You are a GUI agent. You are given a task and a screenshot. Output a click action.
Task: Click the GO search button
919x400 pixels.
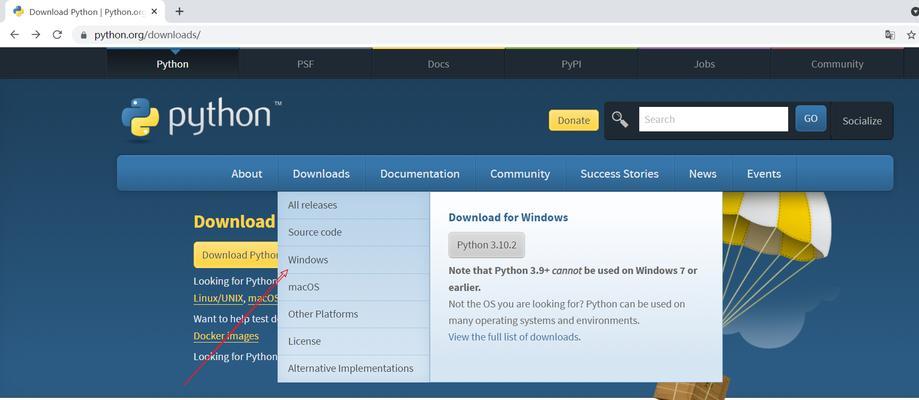[x=811, y=118]
